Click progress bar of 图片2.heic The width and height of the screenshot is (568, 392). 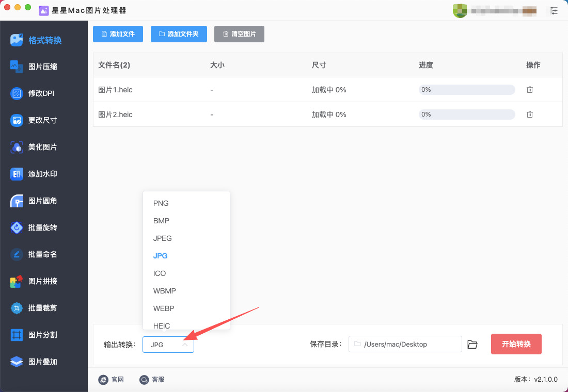click(467, 115)
